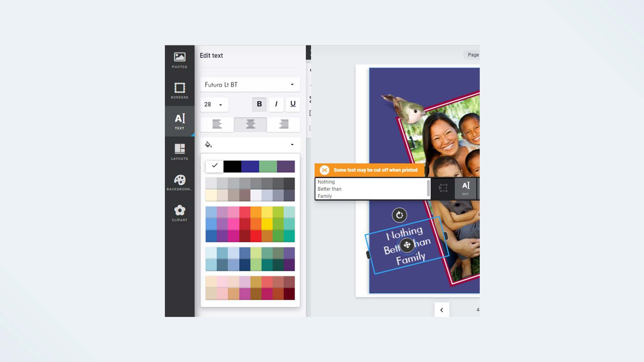Select the black color swatch
The height and width of the screenshot is (362, 644).
coord(232,166)
